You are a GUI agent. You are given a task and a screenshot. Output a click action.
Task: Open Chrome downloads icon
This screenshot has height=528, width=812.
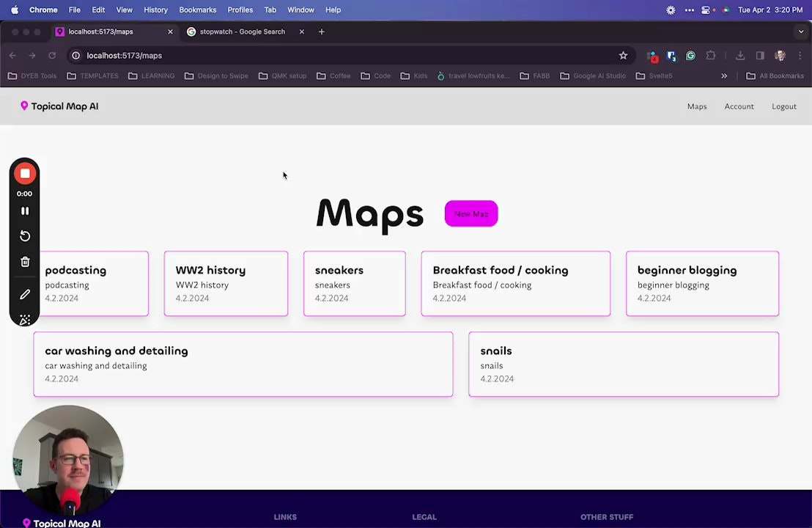[x=740, y=56]
